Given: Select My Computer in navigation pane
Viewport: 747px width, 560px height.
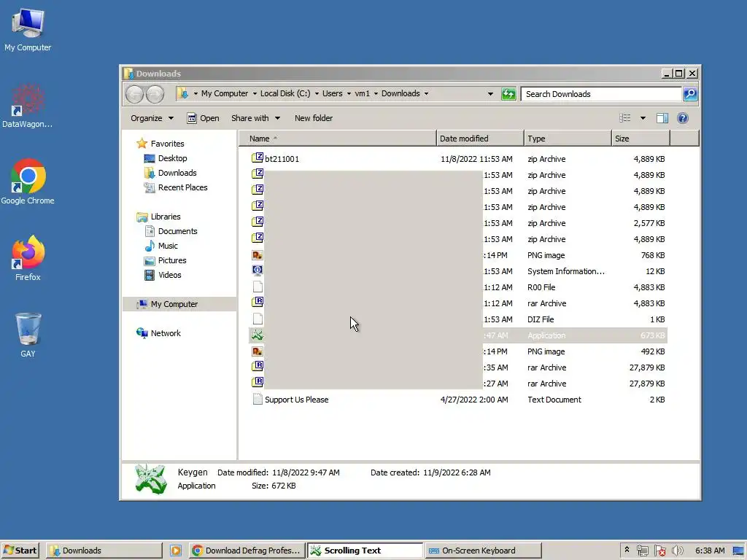Looking at the screenshot, I should coord(179,304).
